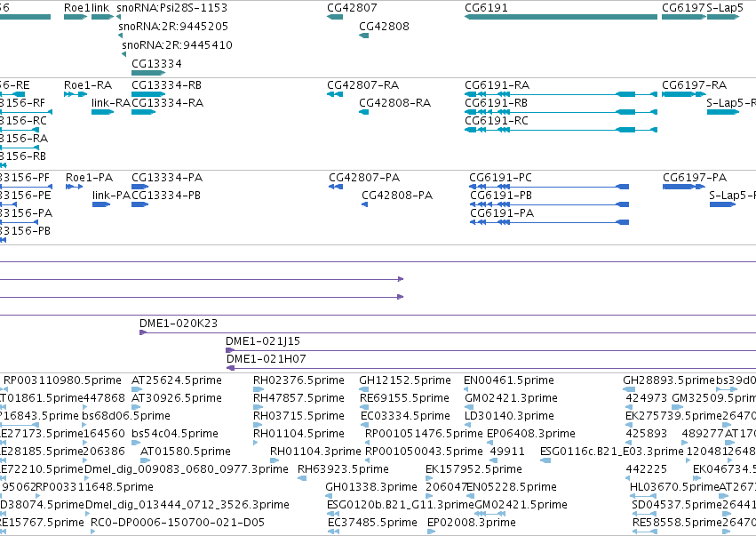Click protein link-PA label
Viewport: 756px width, 536px height.
click(111, 196)
